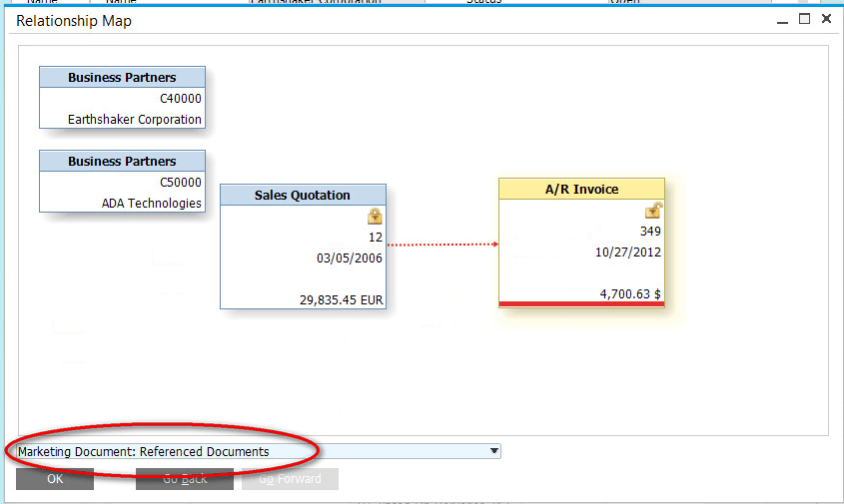Click quotation total 29,835.45 EUR
The height and width of the screenshot is (504, 844).
pyautogui.click(x=341, y=298)
